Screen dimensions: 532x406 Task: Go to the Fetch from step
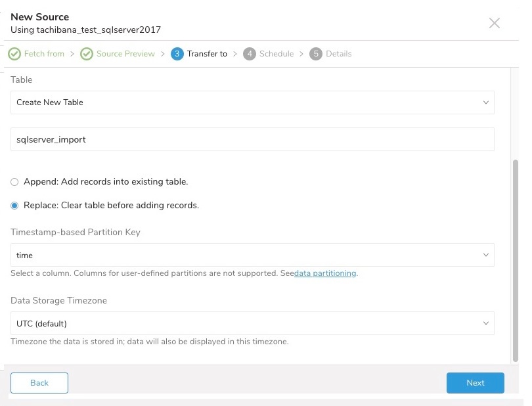coord(44,54)
